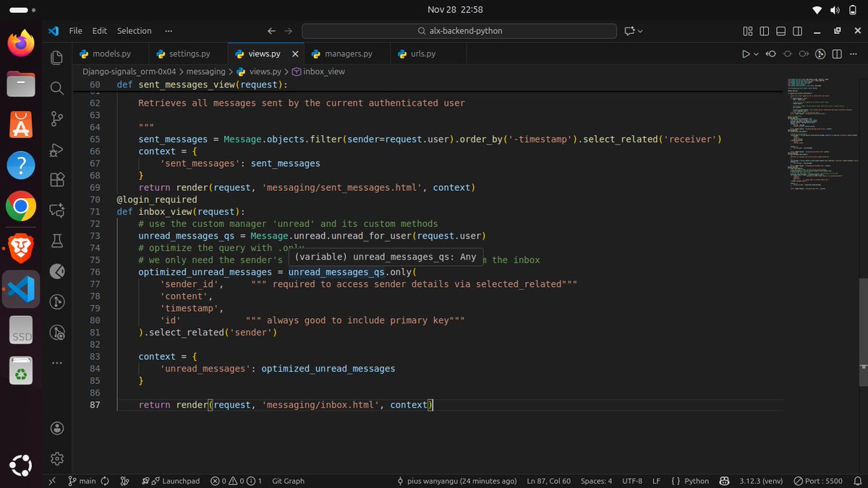Screen dimensions: 868x488
Task: Open the Search view in activity bar
Action: [57, 88]
